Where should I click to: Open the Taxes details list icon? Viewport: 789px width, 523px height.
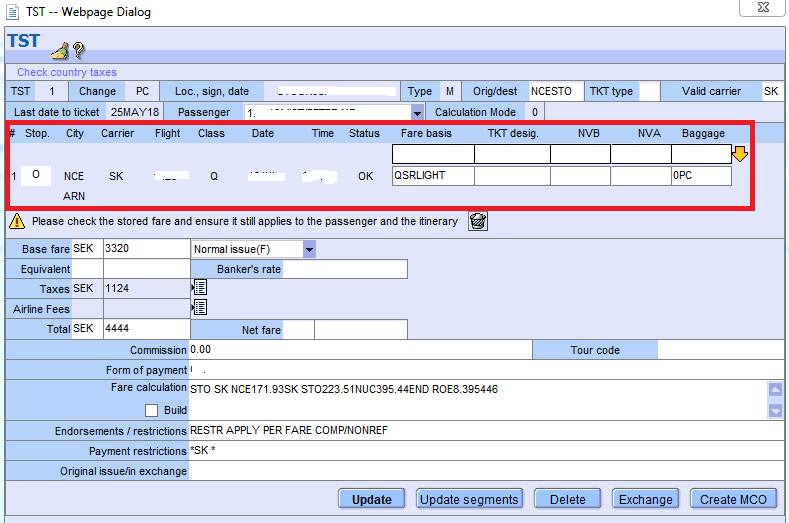[x=199, y=288]
